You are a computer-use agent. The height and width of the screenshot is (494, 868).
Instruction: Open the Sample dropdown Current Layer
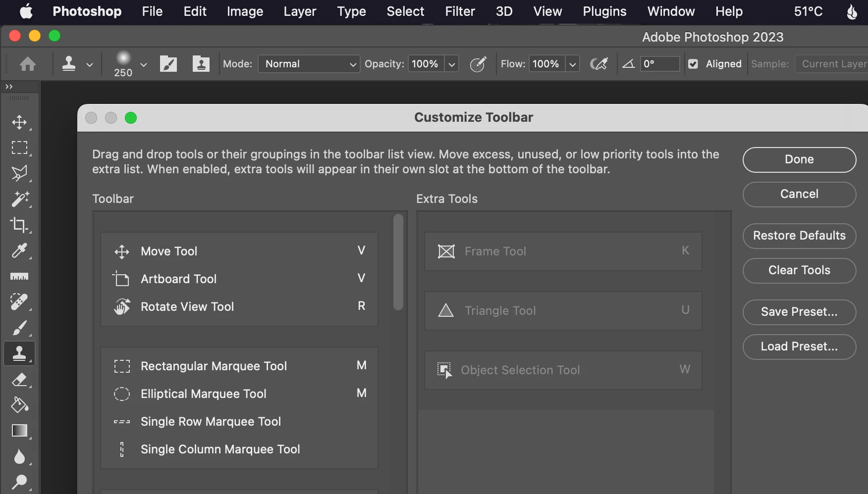pyautogui.click(x=832, y=64)
